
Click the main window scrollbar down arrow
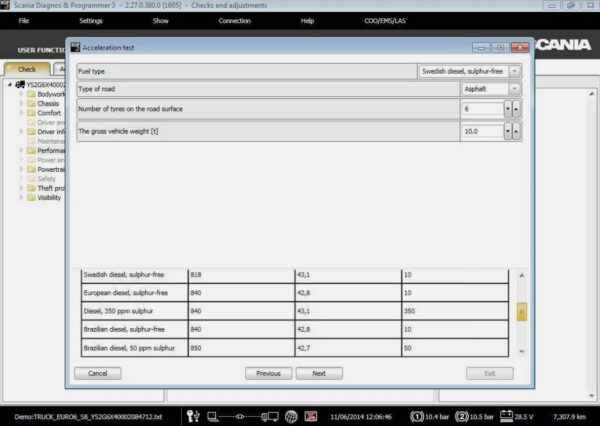point(592,395)
